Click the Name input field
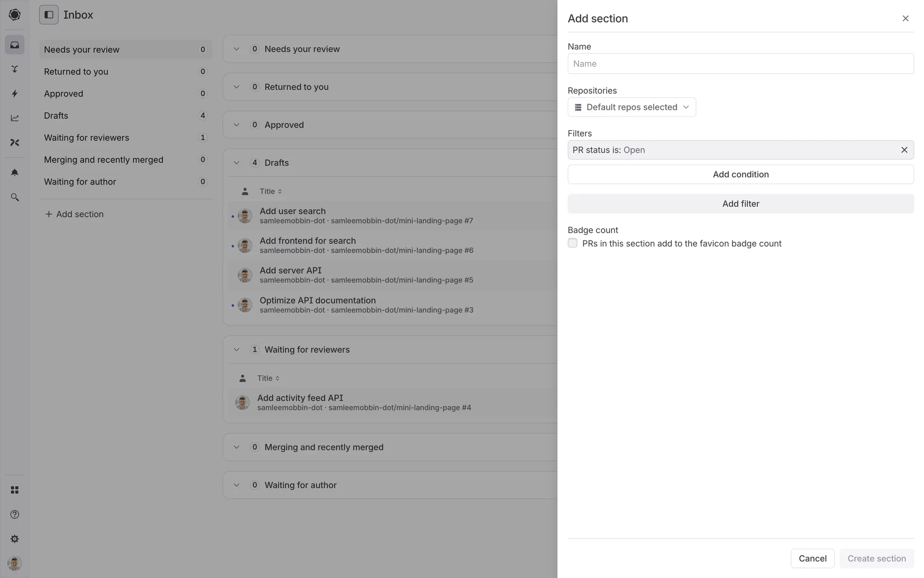The width and height of the screenshot is (924, 578). click(740, 64)
